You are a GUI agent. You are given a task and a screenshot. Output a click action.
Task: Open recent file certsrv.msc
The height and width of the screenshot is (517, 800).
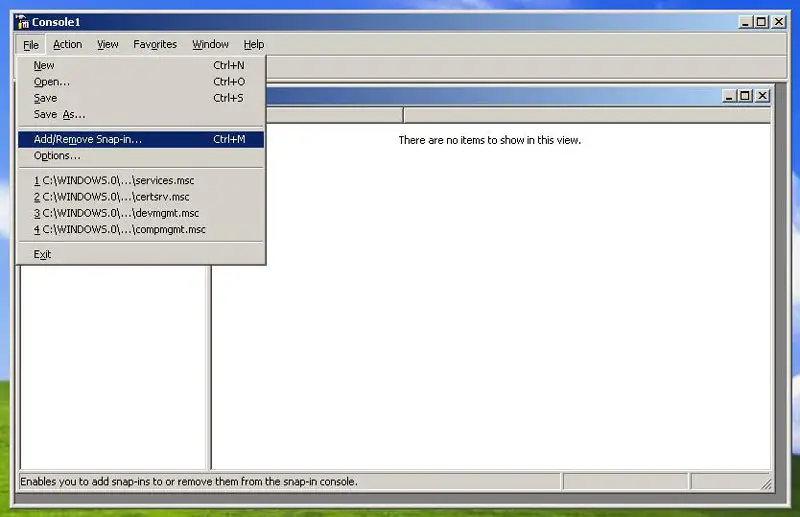141,196
